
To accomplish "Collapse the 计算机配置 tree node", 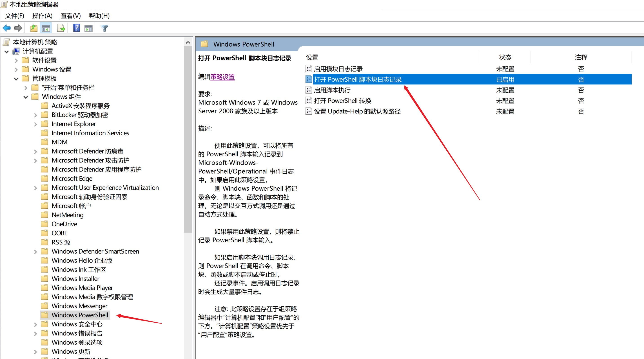I will coord(7,51).
